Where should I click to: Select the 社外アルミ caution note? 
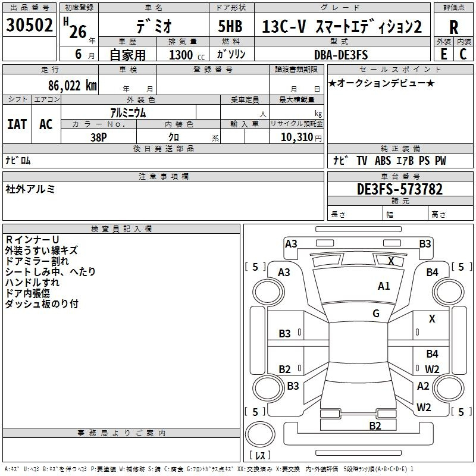click(x=30, y=189)
